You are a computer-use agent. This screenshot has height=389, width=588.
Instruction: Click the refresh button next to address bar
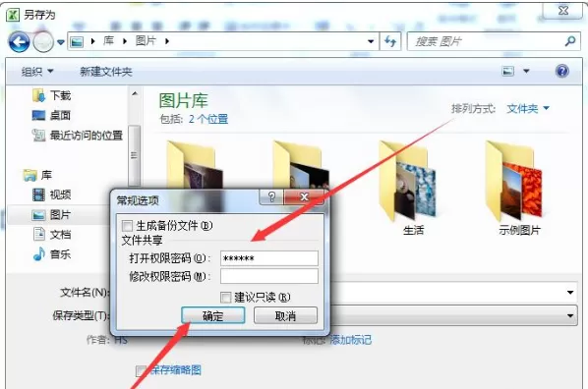tap(390, 41)
